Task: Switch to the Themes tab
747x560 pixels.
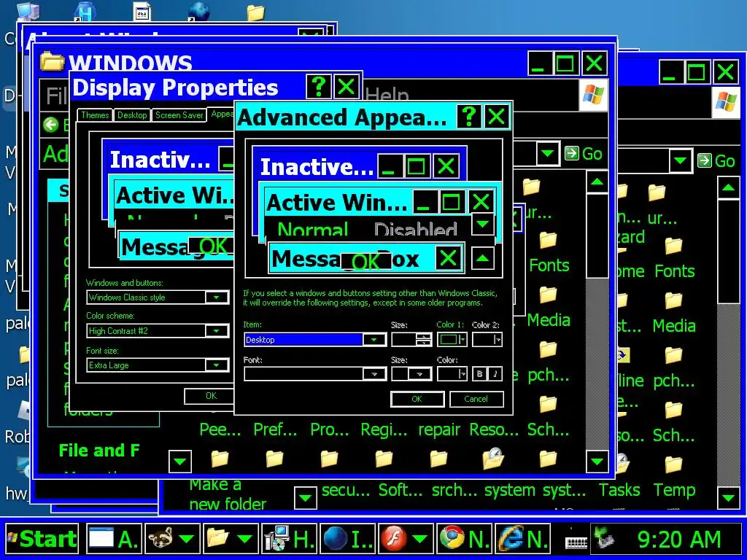Action: 95,114
